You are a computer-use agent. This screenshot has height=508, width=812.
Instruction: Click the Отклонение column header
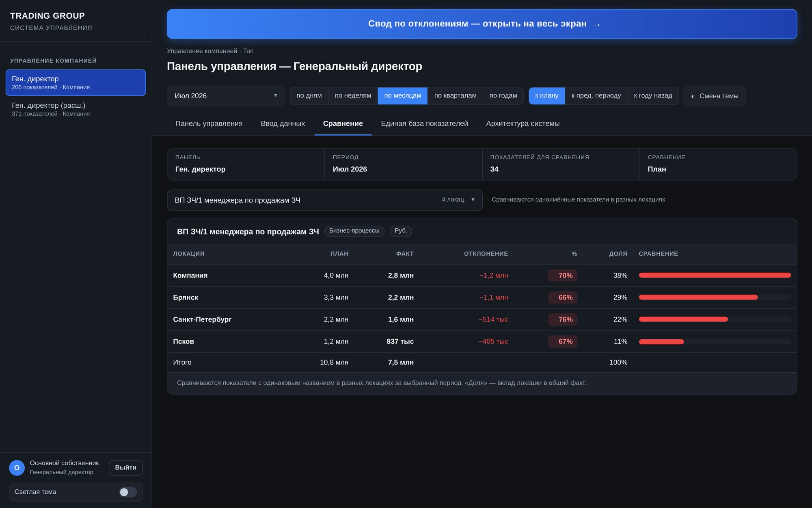click(486, 254)
